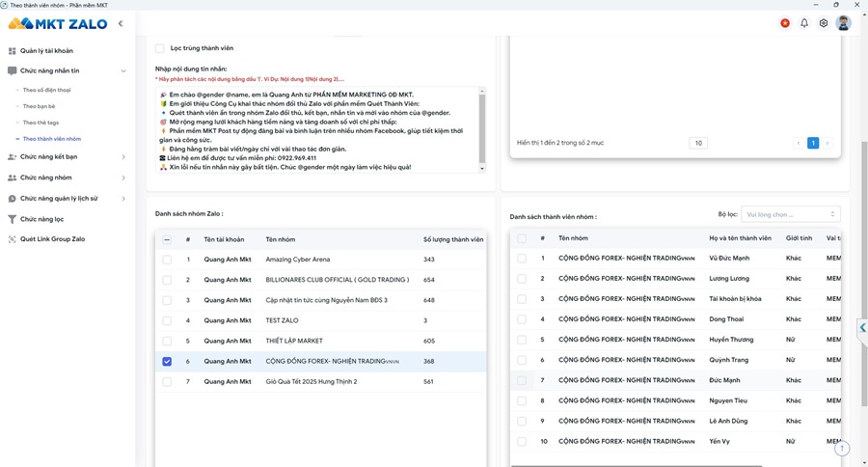Open Quản lý tài khoản menu
The height and width of the screenshot is (467, 868).
coord(46,51)
